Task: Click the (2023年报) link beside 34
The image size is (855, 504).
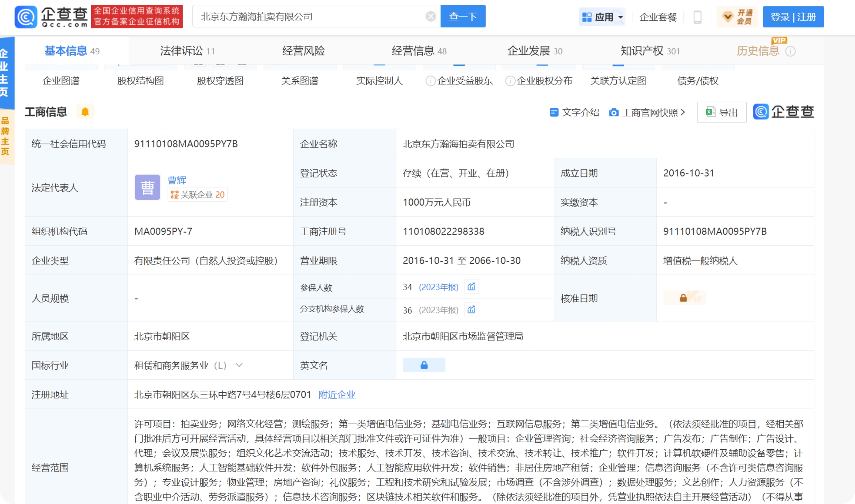Action: [439, 287]
